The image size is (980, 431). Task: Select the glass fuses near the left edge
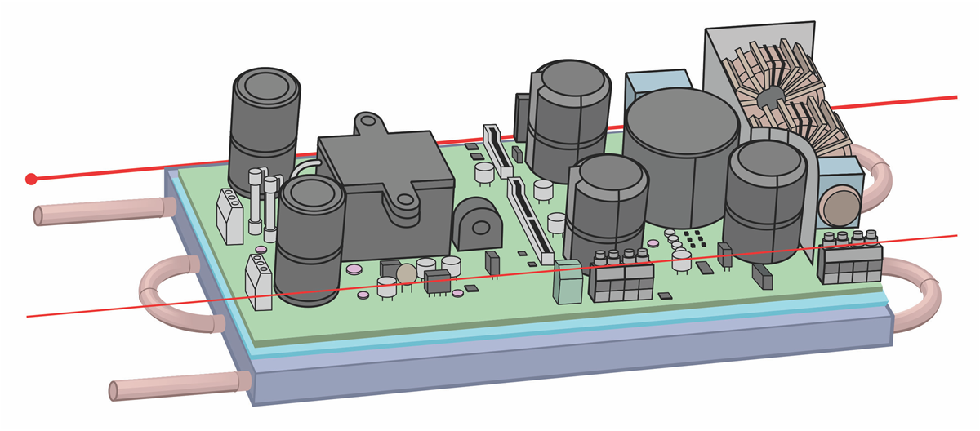click(x=258, y=200)
